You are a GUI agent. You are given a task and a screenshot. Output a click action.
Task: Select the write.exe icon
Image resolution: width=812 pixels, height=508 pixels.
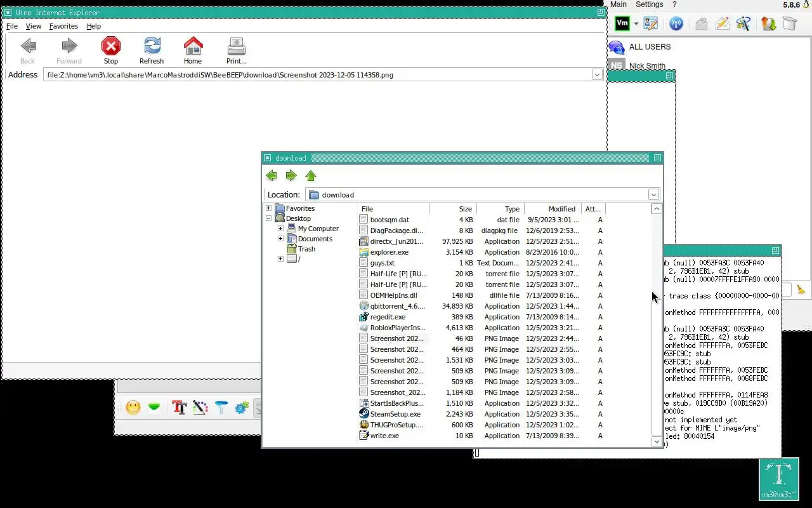point(363,436)
